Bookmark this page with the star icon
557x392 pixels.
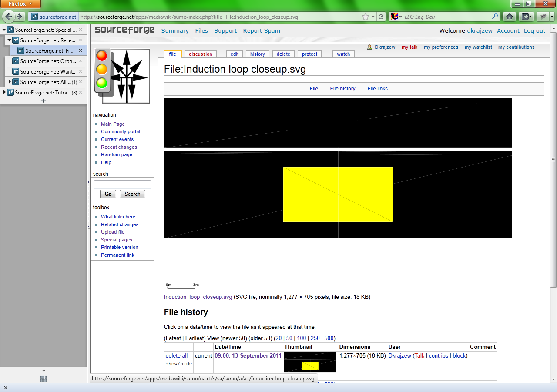click(x=365, y=17)
